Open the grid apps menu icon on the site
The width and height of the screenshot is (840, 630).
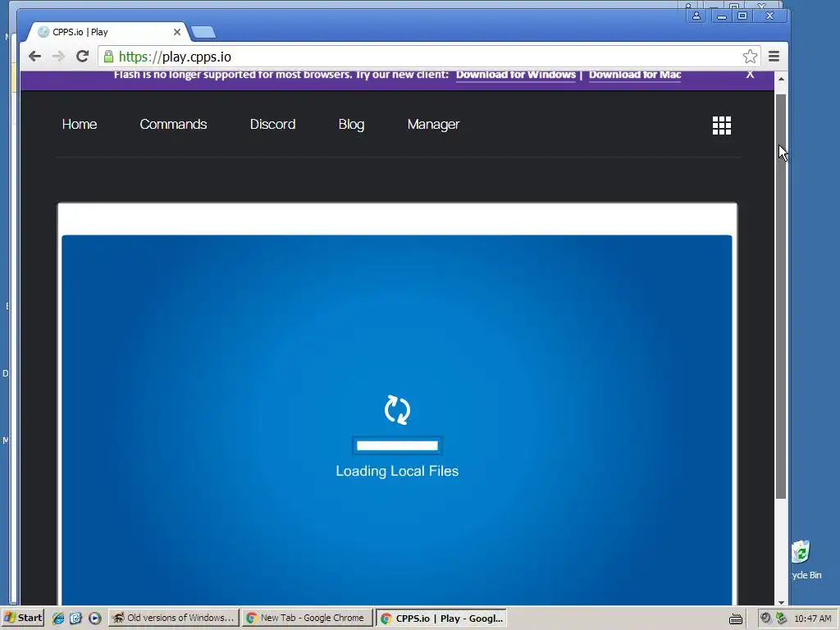click(722, 126)
